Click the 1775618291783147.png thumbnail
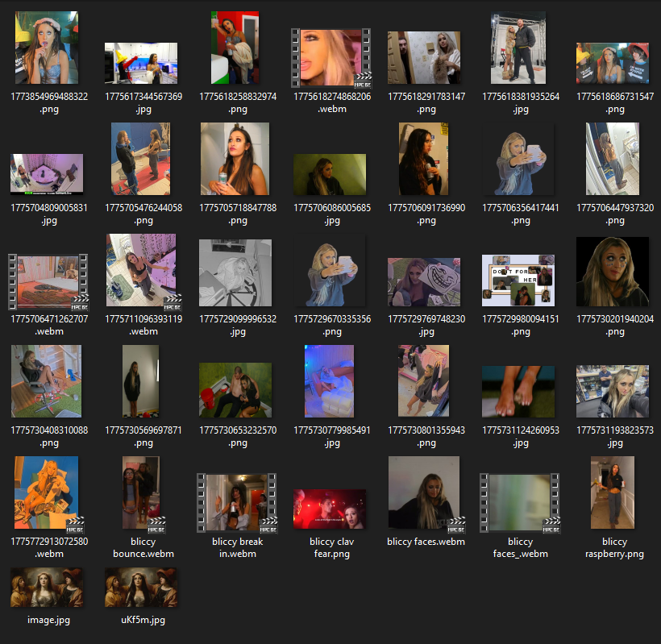 pos(424,58)
